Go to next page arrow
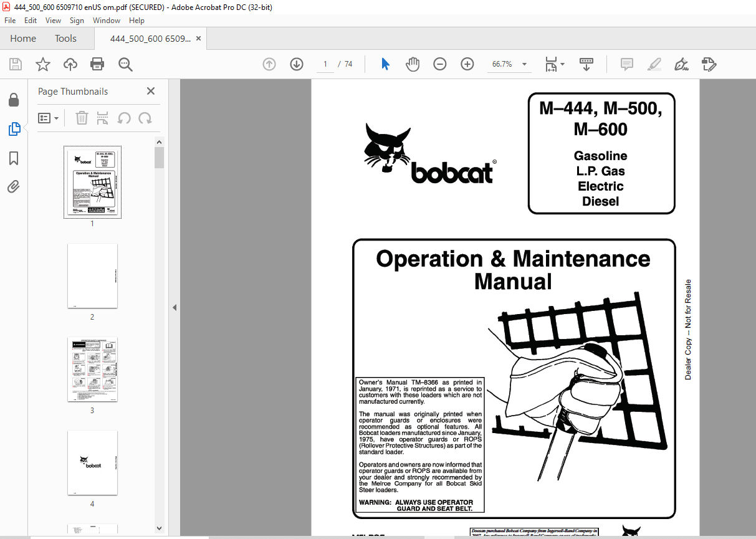This screenshot has height=539, width=756. pyautogui.click(x=296, y=64)
